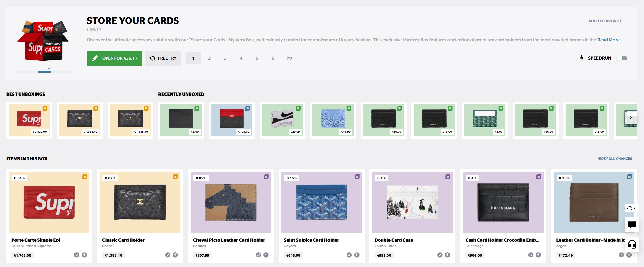Open the headset support icon
The height and width of the screenshot is (267, 644).
point(632,244)
